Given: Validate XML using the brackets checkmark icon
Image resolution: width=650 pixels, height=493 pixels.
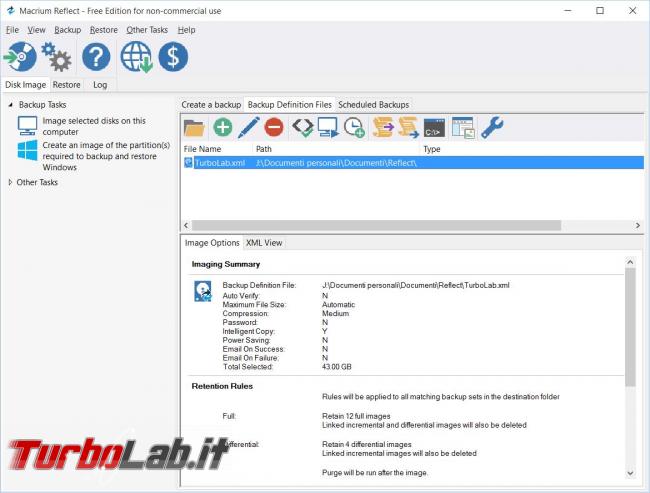Looking at the screenshot, I should coord(302,127).
